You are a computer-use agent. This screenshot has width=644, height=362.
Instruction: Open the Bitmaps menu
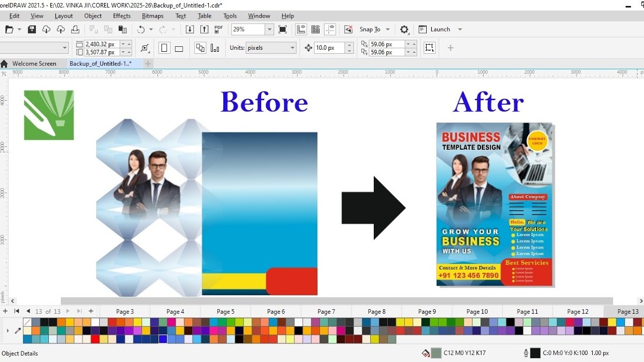[x=152, y=16]
